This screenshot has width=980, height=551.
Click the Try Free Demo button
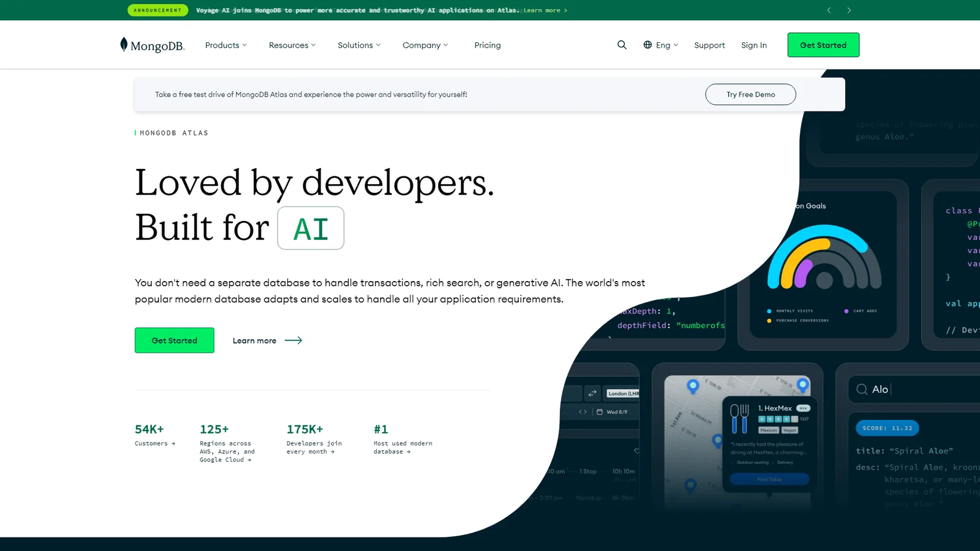751,94
